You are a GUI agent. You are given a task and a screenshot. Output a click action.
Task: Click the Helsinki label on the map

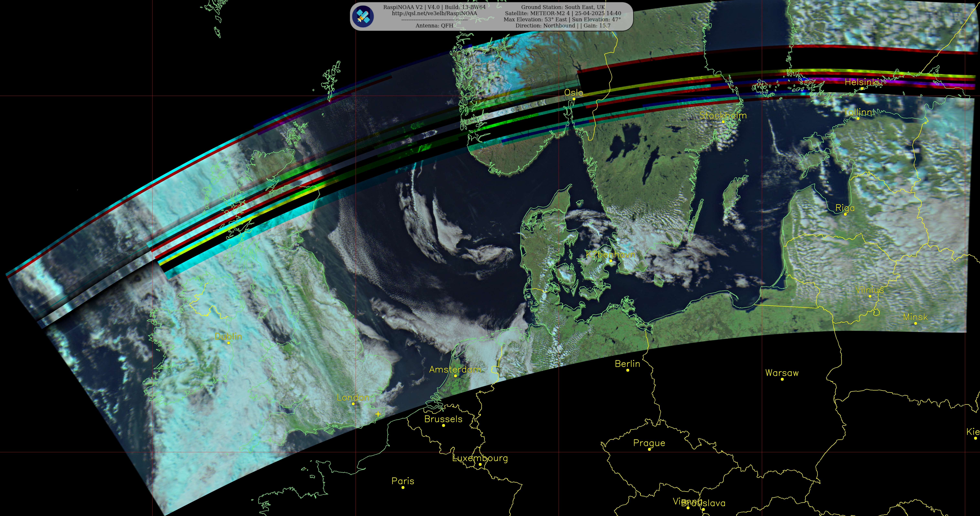[x=862, y=82]
